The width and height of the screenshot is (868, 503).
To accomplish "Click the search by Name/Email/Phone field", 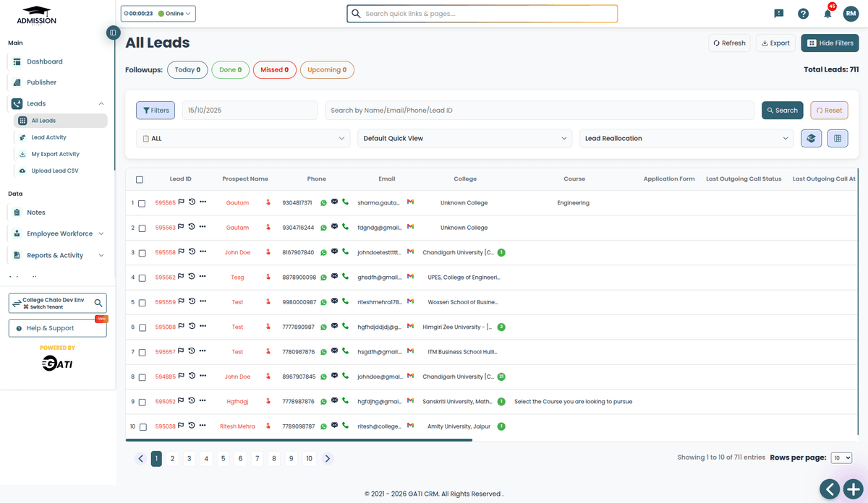I will pyautogui.click(x=539, y=111).
